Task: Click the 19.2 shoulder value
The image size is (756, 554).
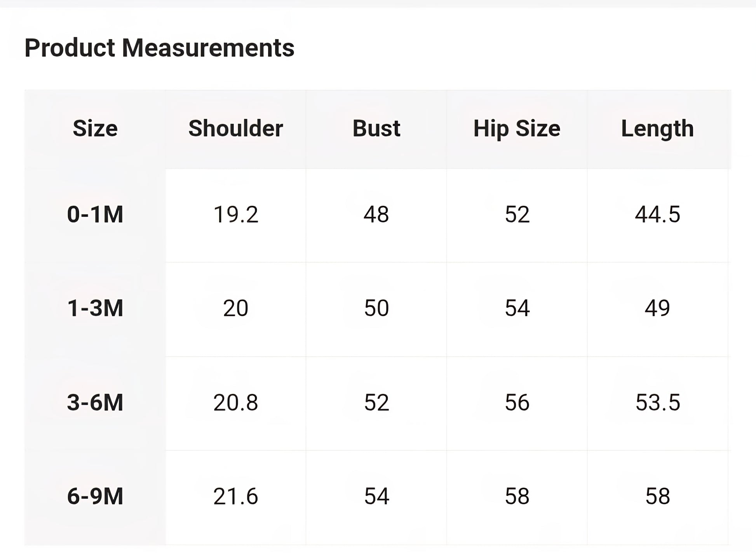Action: 236,214
